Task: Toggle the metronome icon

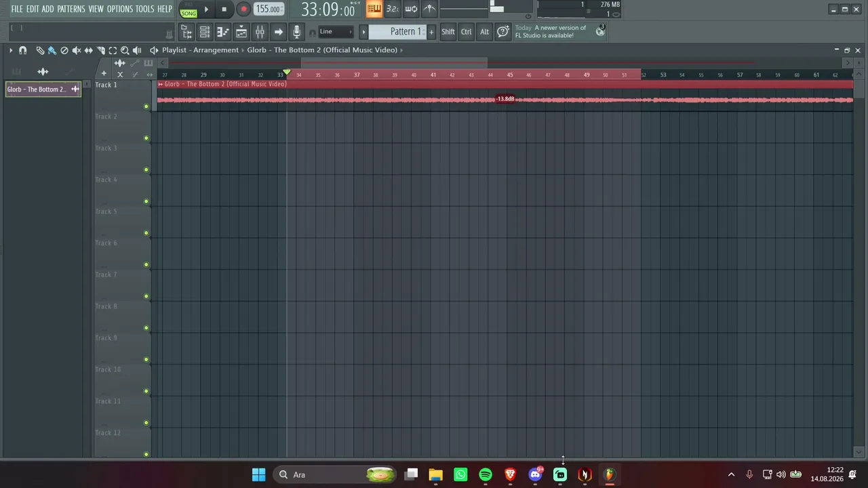Action: 429,9
